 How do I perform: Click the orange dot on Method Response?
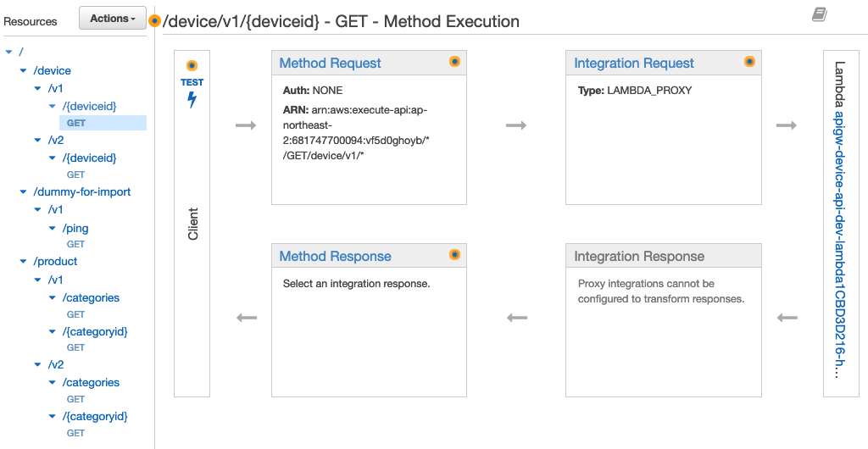tap(454, 255)
